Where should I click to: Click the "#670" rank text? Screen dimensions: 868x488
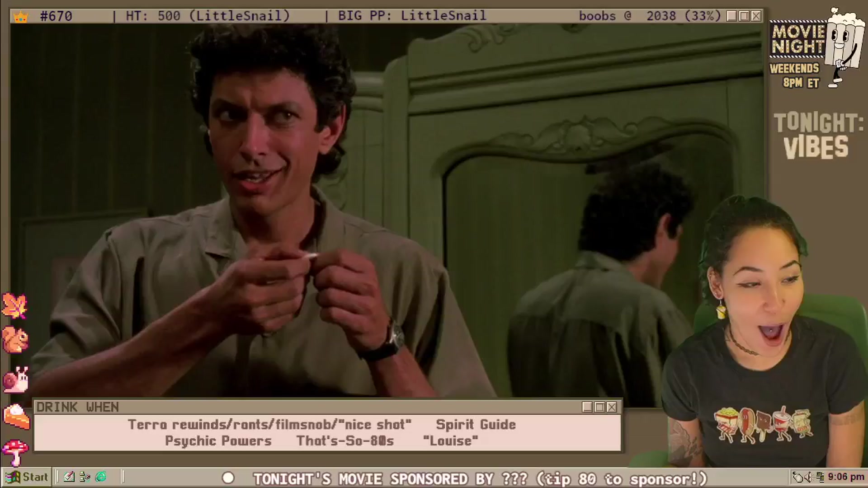pos(56,16)
